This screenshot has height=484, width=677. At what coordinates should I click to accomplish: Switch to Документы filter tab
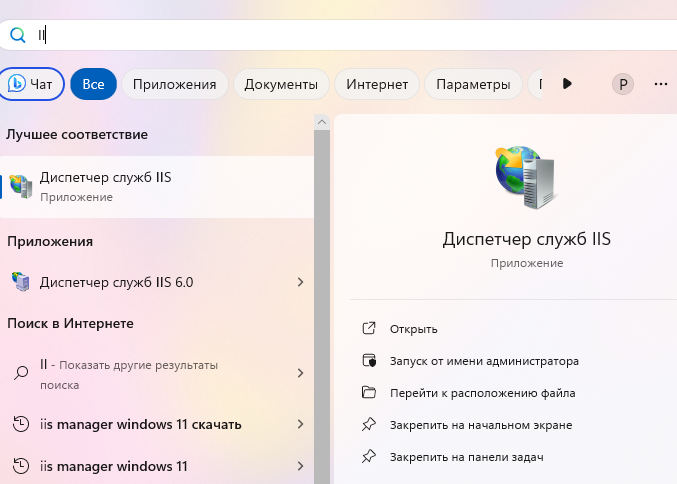[x=281, y=84]
